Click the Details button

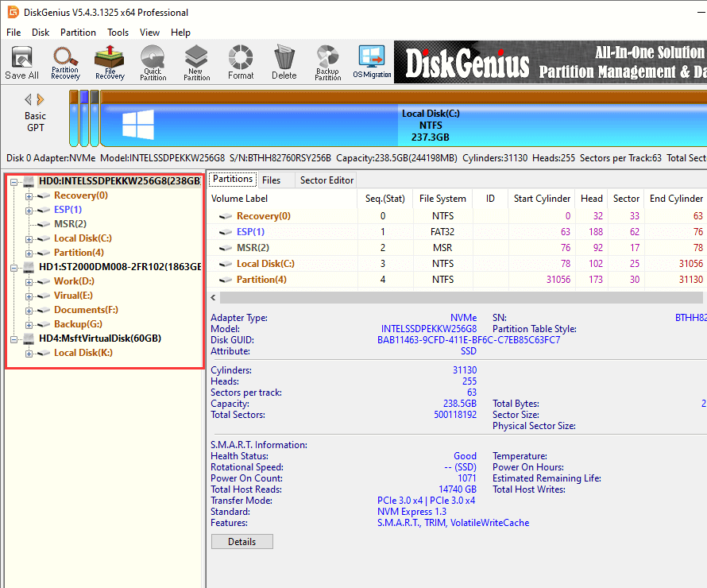coord(241,542)
